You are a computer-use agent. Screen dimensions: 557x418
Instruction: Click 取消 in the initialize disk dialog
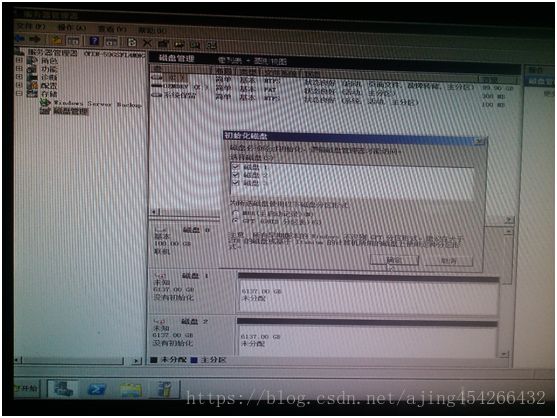pyautogui.click(x=448, y=261)
